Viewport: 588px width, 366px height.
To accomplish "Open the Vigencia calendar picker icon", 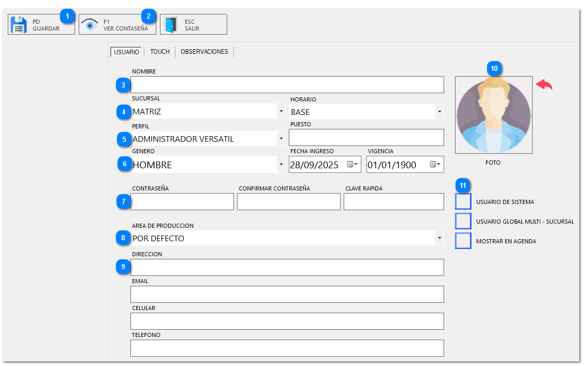I will [435, 165].
